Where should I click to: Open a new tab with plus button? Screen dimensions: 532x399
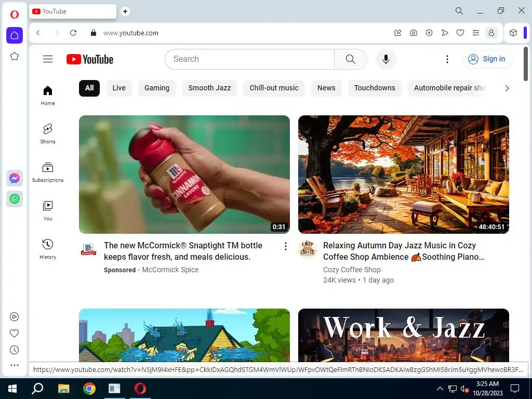tap(125, 11)
